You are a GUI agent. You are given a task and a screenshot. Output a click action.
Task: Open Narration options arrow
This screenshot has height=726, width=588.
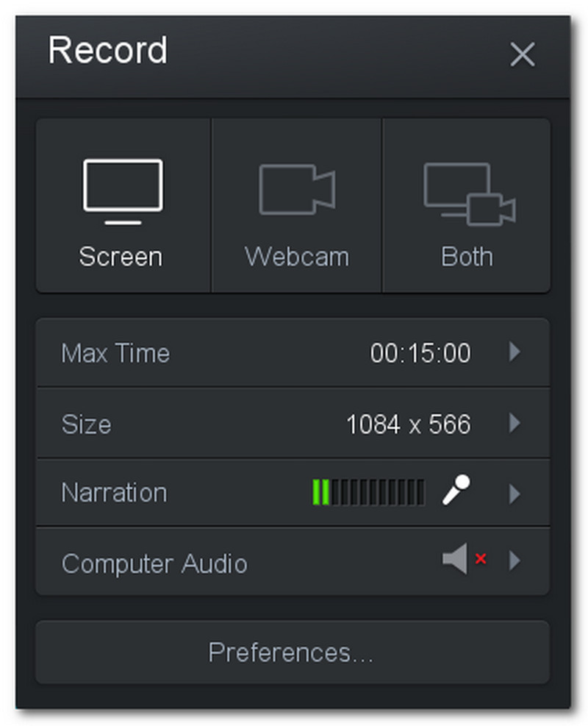(x=514, y=493)
